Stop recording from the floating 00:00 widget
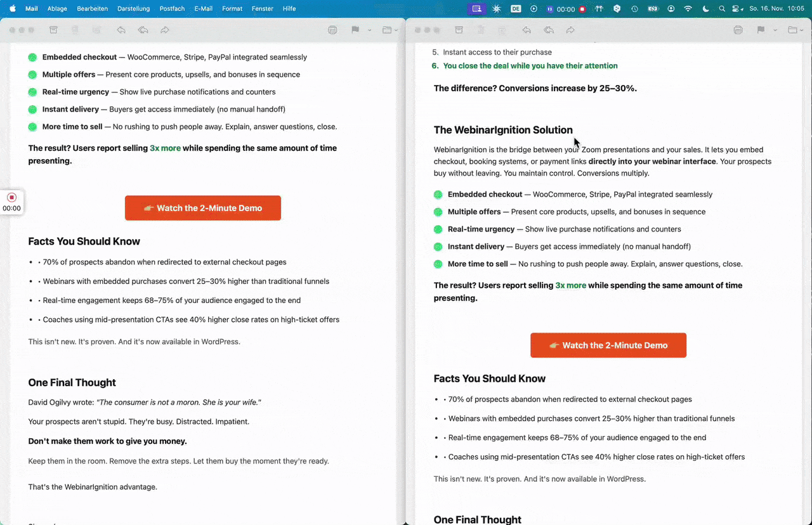The height and width of the screenshot is (525, 812). tap(10, 197)
